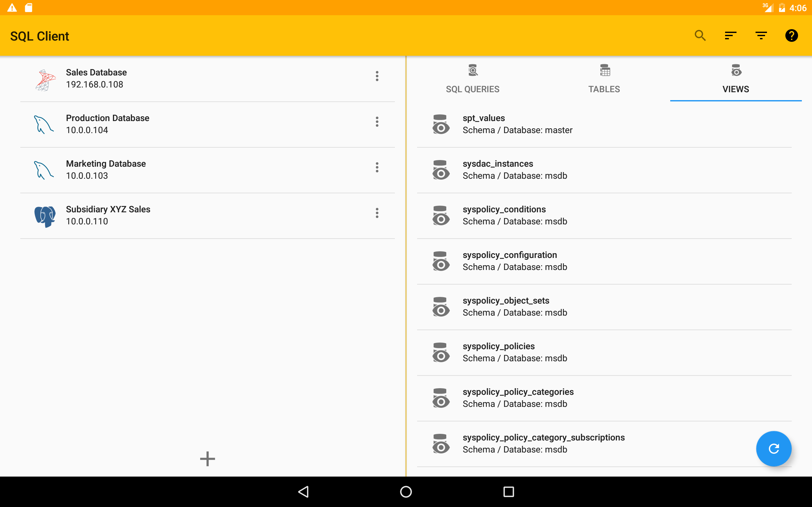This screenshot has width=812, height=507.
Task: Open overflow menu for Production Database
Action: [x=377, y=122]
